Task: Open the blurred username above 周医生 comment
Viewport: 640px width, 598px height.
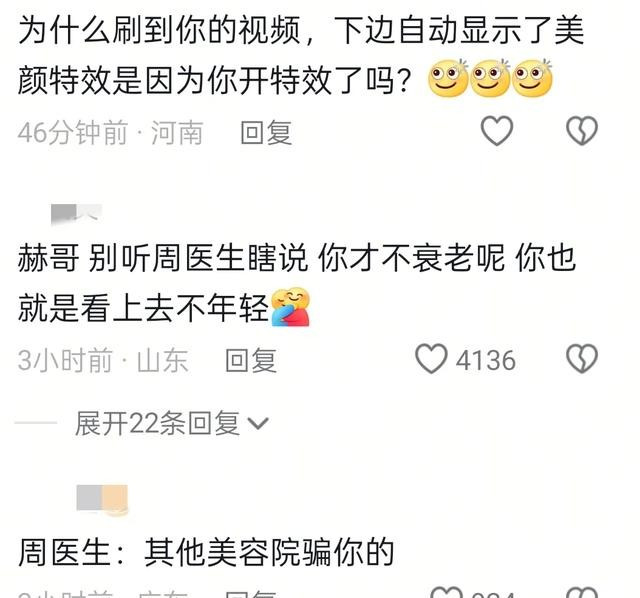Action: point(102,498)
